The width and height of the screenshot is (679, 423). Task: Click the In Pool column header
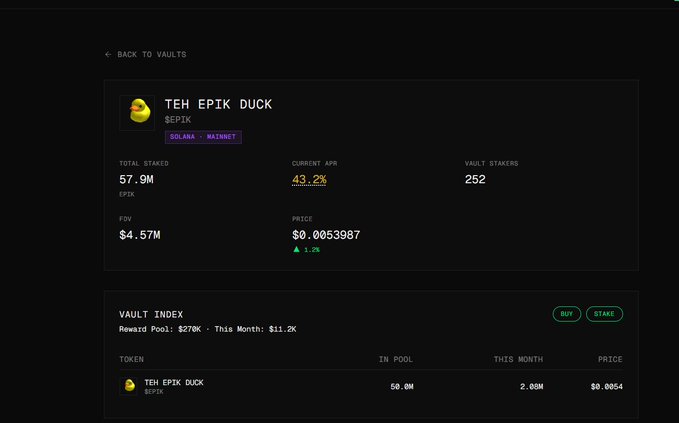pyautogui.click(x=396, y=359)
